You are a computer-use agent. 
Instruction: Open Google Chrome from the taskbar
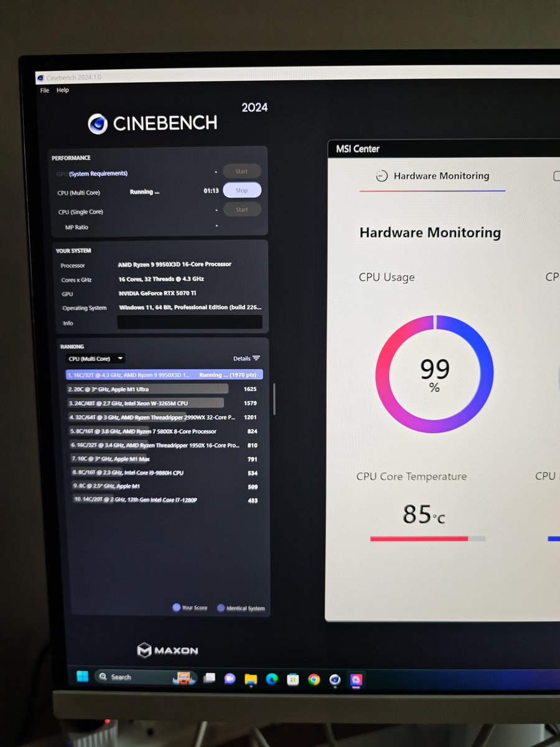pos(314,680)
